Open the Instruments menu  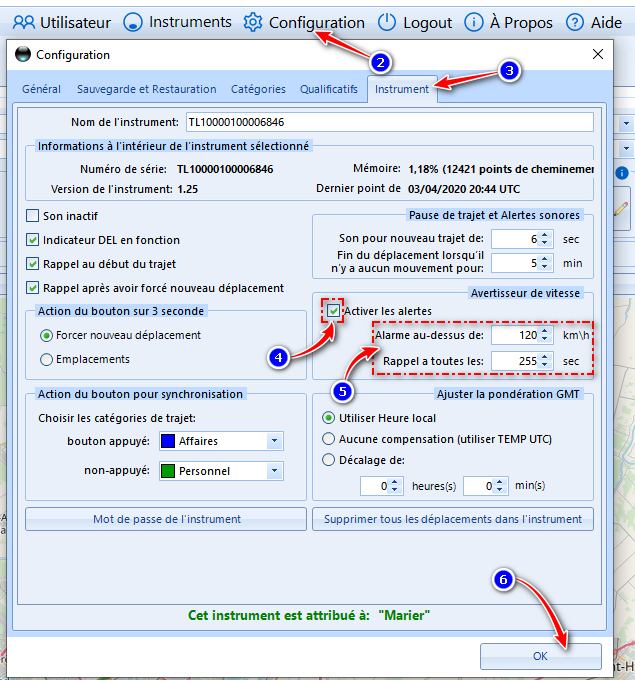178,22
